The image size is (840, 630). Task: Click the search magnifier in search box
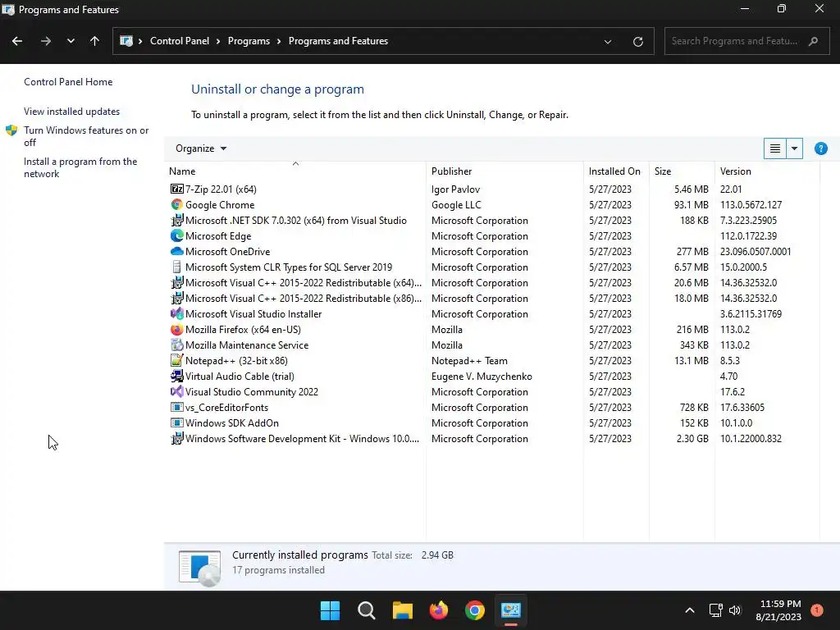(x=813, y=41)
